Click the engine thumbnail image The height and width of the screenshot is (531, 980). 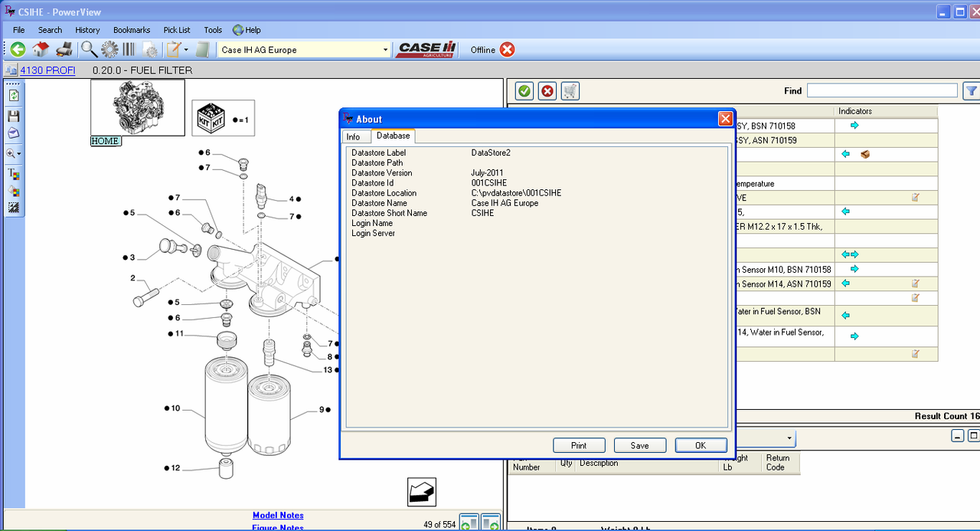(138, 107)
